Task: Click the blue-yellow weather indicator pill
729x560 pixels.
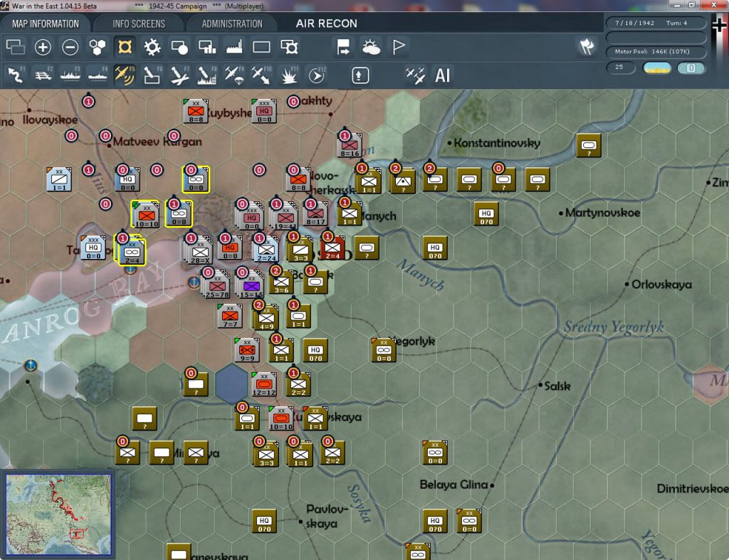Action: click(x=656, y=68)
